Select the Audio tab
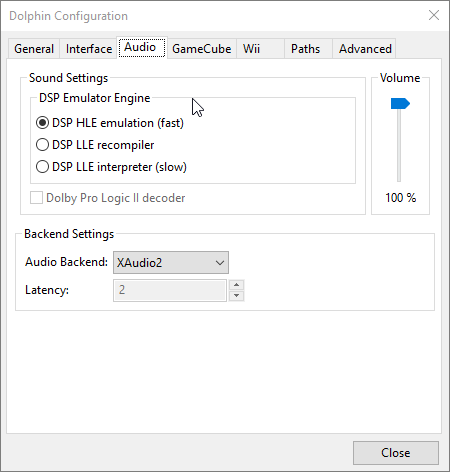 142,47
